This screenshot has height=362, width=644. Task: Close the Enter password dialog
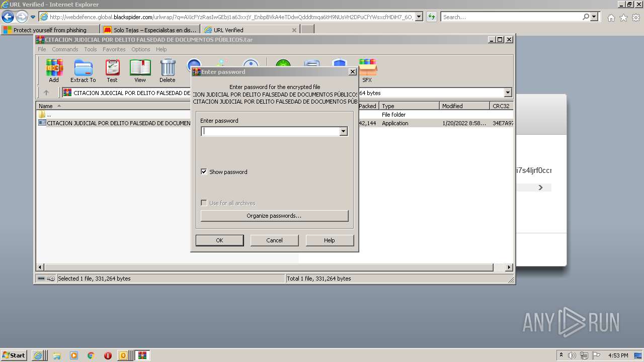point(353,72)
